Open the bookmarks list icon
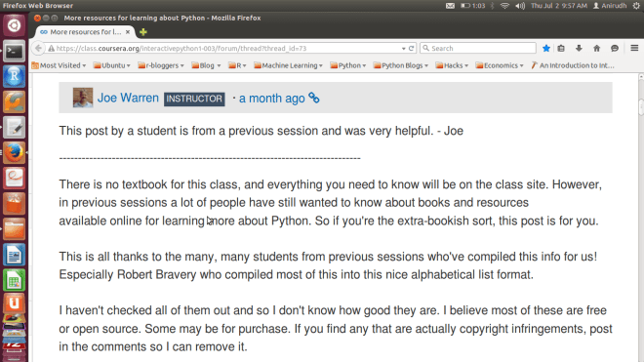The image size is (644, 362). coord(561,49)
